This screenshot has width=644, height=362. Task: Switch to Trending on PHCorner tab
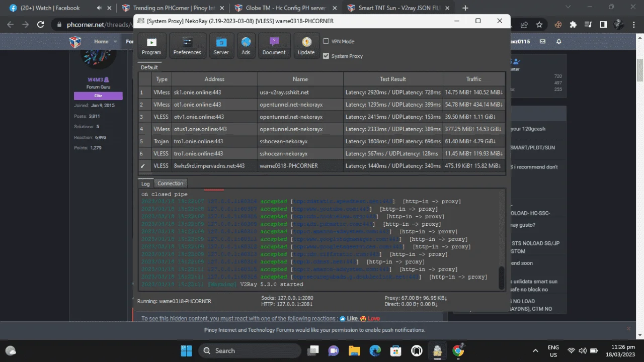[173, 8]
